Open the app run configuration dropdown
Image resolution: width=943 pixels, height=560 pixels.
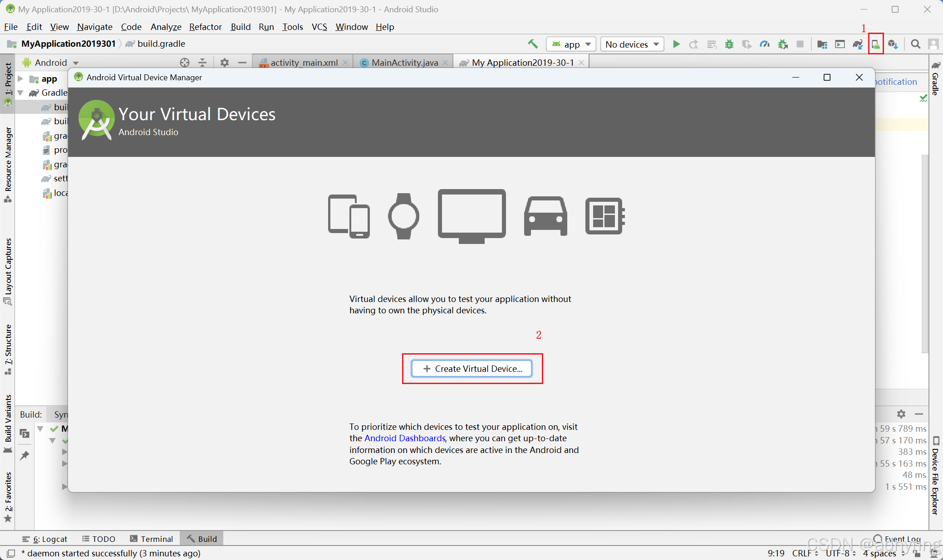pos(571,44)
